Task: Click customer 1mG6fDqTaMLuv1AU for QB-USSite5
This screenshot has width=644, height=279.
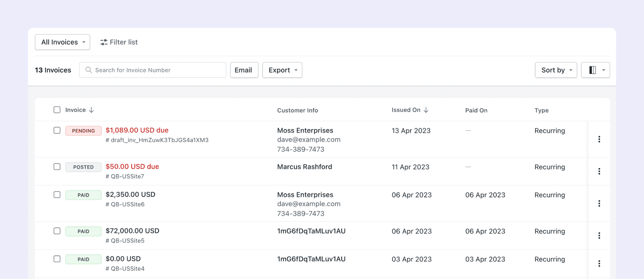Action: coord(311,231)
